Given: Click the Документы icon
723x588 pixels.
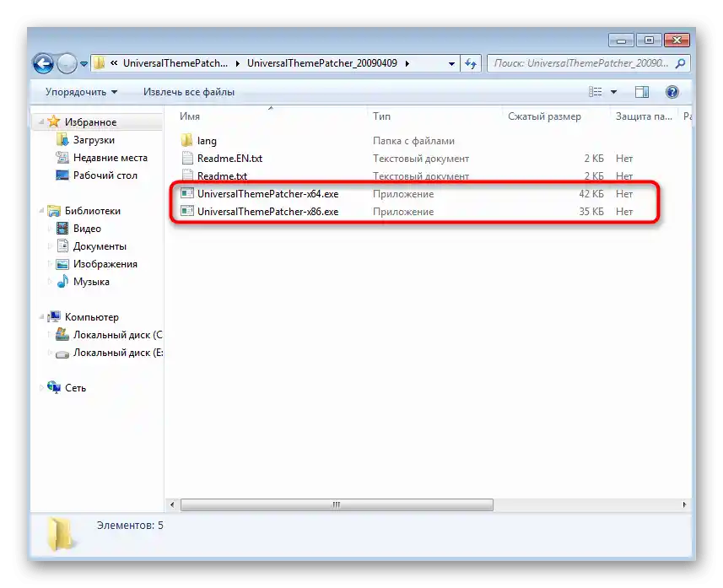Looking at the screenshot, I should [x=62, y=245].
